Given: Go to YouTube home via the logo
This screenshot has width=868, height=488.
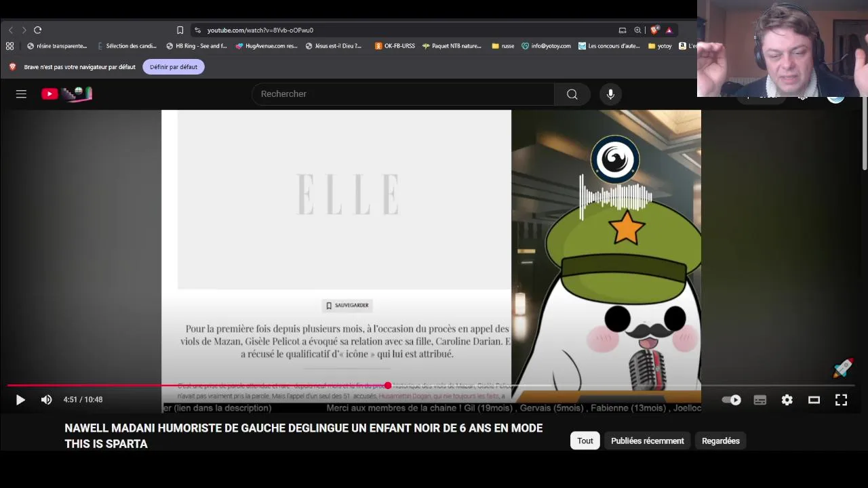Looking at the screenshot, I should [x=66, y=94].
